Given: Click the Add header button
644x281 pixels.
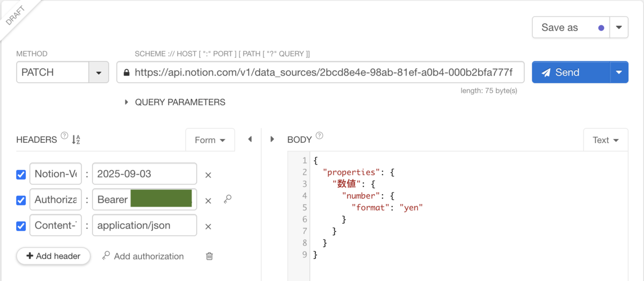Looking at the screenshot, I should (x=53, y=256).
